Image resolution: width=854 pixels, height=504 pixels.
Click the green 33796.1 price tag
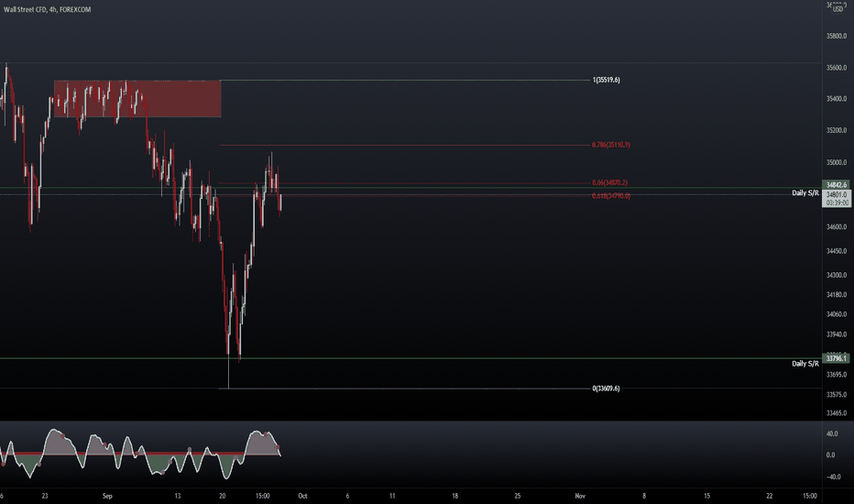pyautogui.click(x=837, y=358)
